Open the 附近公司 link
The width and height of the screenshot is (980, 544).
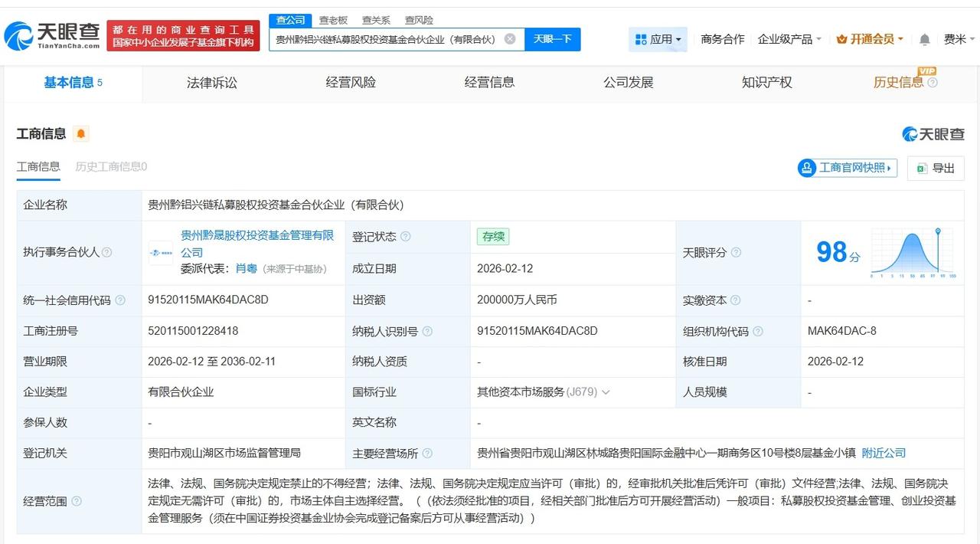click(x=884, y=453)
